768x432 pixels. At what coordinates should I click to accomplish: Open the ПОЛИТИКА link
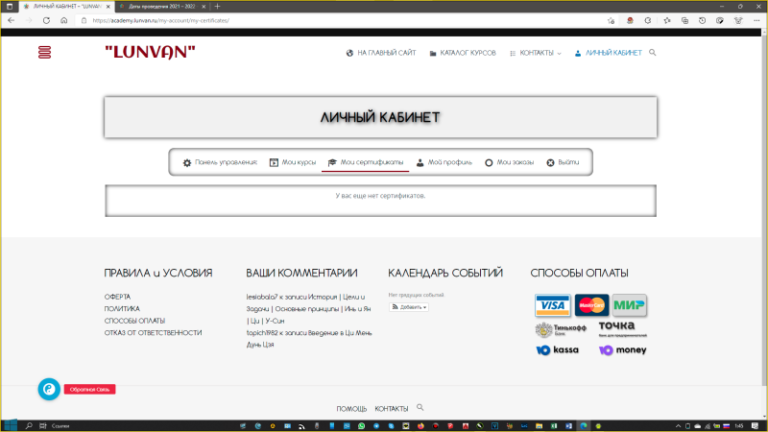[x=122, y=309]
